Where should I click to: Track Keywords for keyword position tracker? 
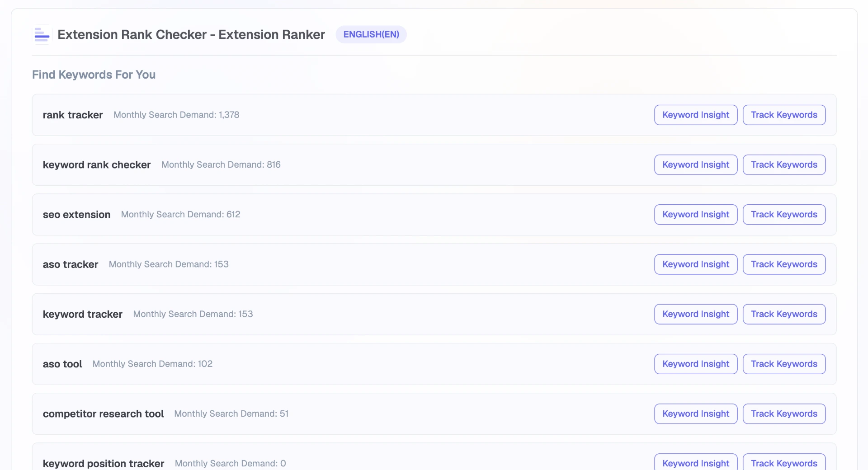tap(784, 463)
